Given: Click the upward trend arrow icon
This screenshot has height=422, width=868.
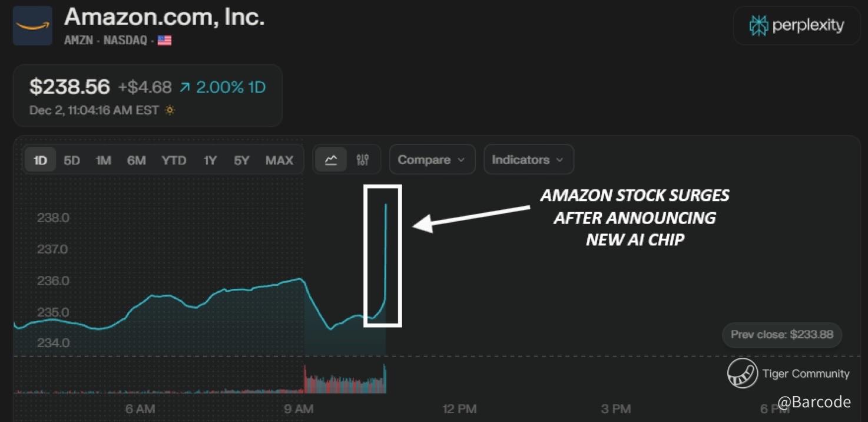Looking at the screenshot, I should click(x=185, y=88).
